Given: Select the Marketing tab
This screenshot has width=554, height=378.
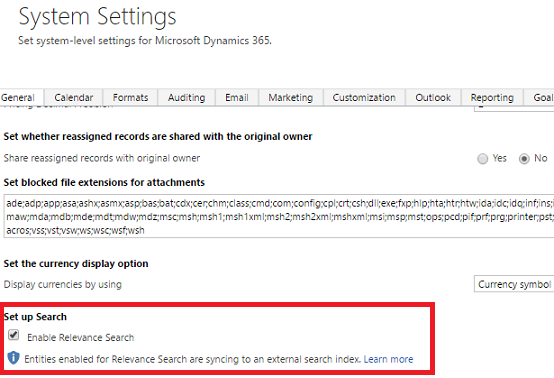Looking at the screenshot, I should [x=291, y=98].
